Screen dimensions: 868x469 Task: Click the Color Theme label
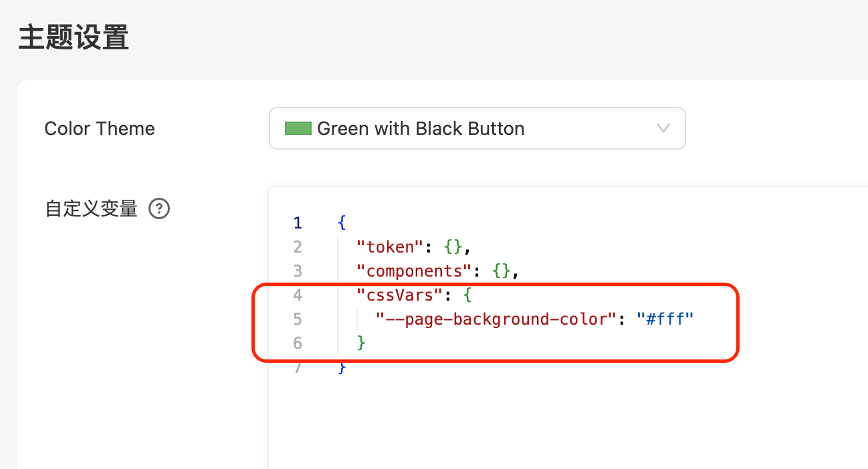(100, 128)
